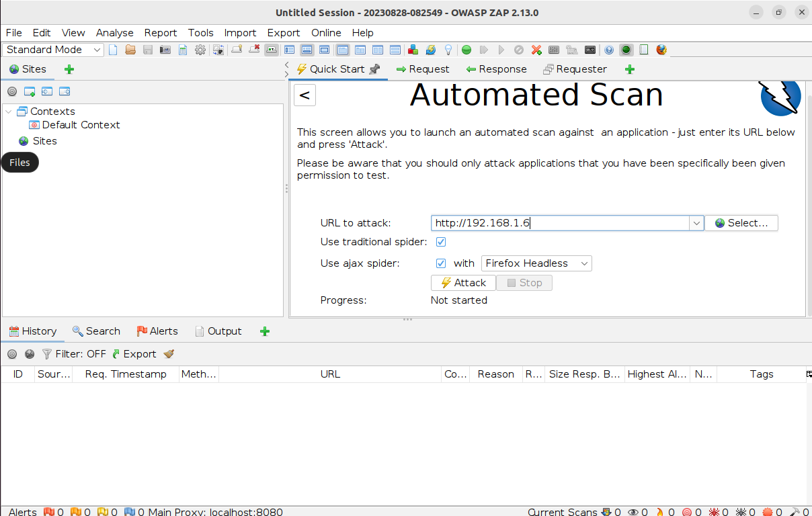Click the Import Context icon in Sites panel
Screen dimensions: 812x516
pyautogui.click(x=47, y=91)
